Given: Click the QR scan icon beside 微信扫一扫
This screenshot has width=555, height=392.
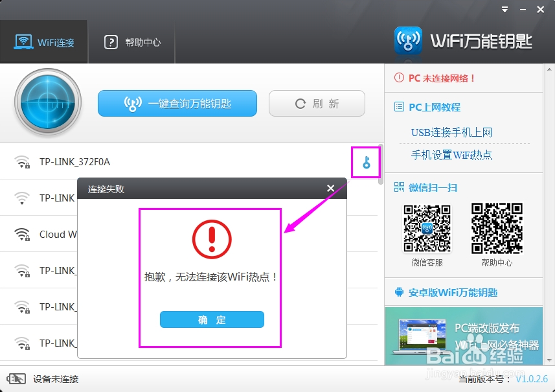Looking at the screenshot, I should (x=399, y=187).
